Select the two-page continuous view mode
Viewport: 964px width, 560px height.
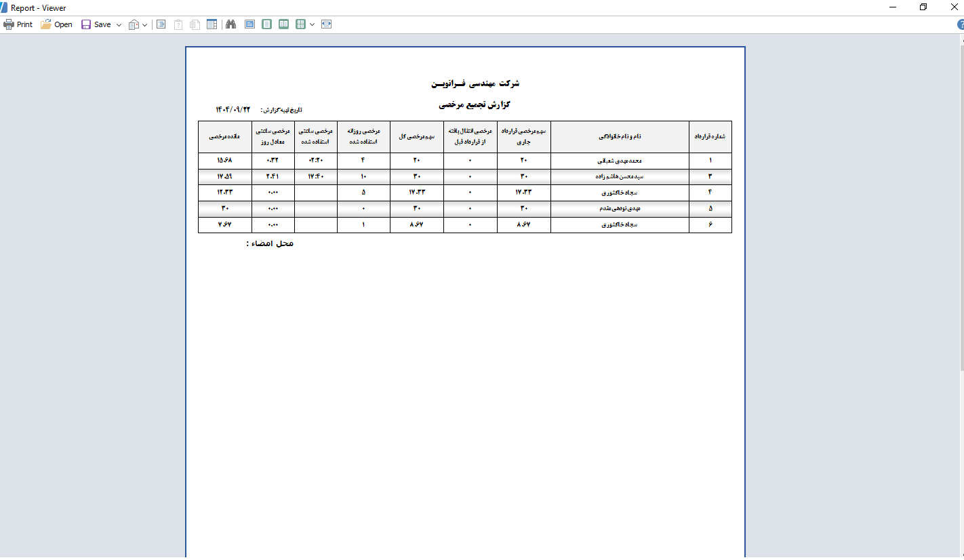tap(284, 24)
